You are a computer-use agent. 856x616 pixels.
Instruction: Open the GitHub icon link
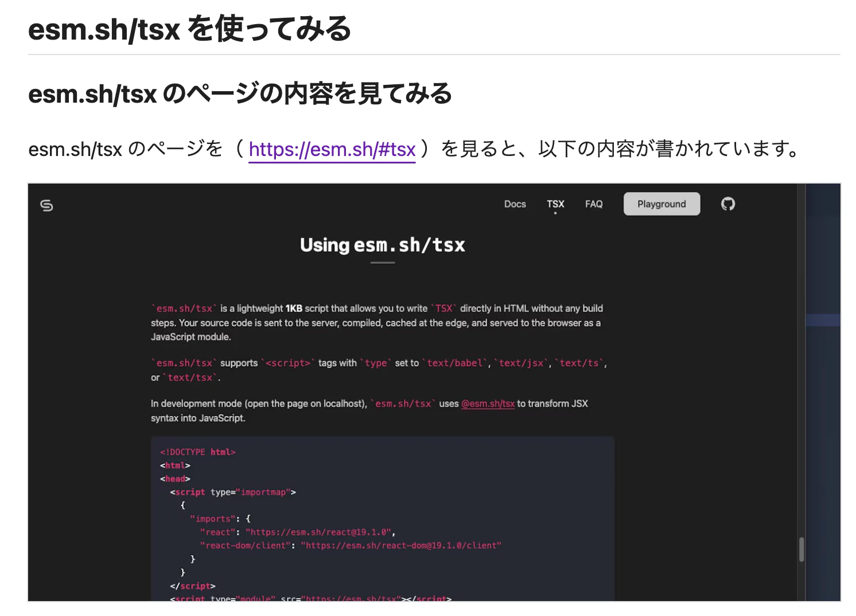pyautogui.click(x=728, y=204)
